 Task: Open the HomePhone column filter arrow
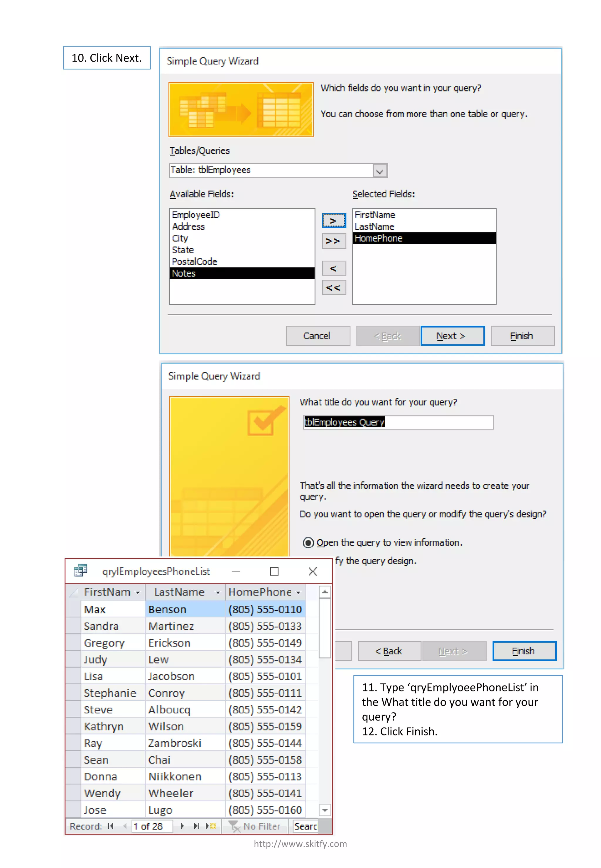pos(298,593)
